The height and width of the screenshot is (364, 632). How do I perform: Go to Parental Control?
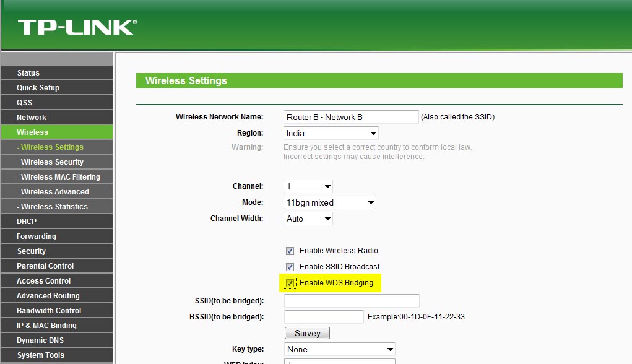coord(57,266)
